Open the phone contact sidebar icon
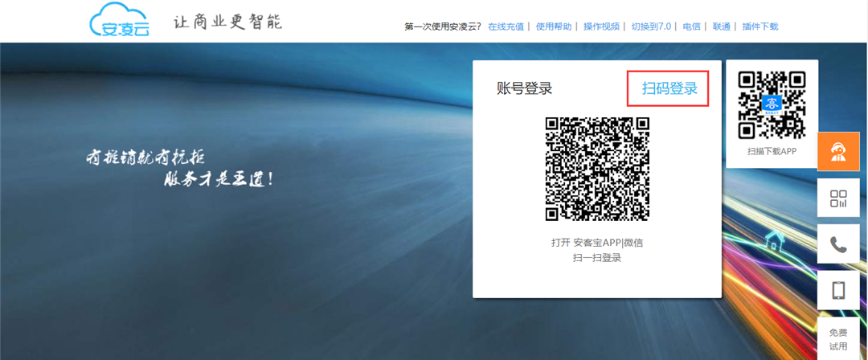The width and height of the screenshot is (868, 360). 838,243
